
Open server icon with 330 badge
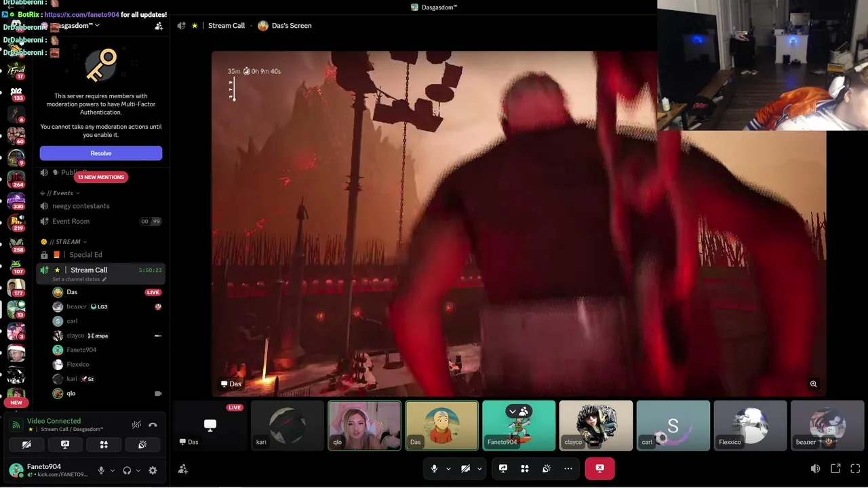(16, 201)
